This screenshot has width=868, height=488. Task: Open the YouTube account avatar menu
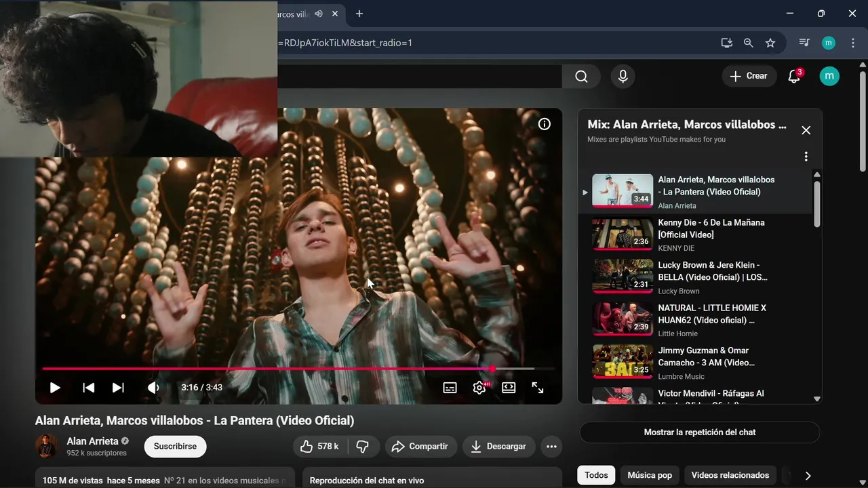829,76
